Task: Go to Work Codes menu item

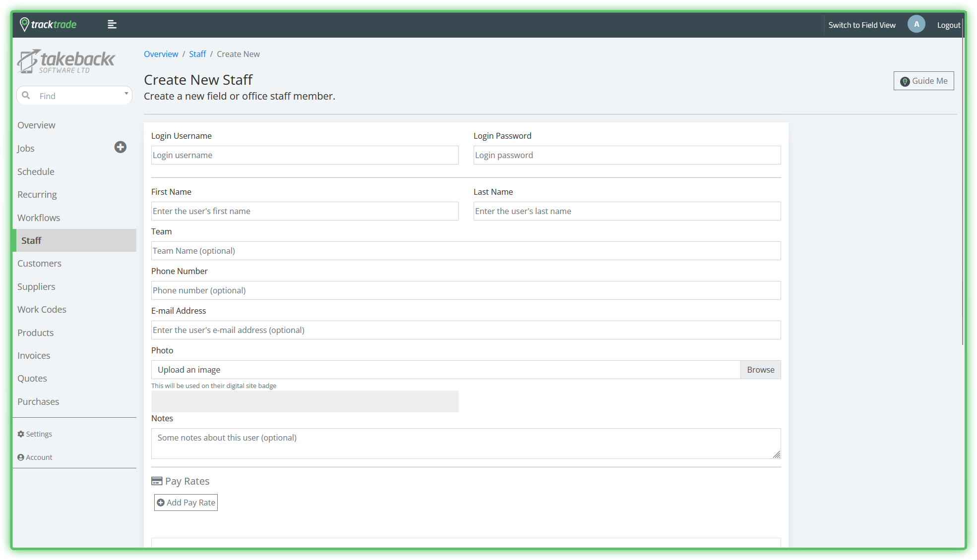Action: [42, 310]
